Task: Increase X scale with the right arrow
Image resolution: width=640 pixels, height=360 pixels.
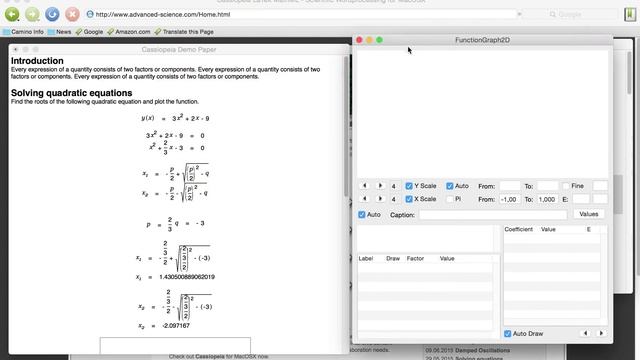Action: (x=380, y=199)
